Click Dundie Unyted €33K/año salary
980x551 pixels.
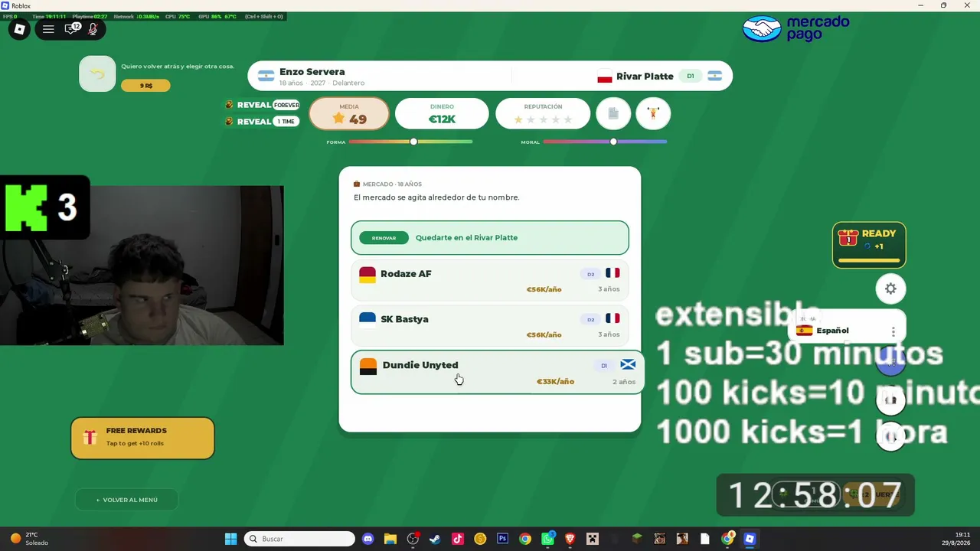pyautogui.click(x=555, y=381)
